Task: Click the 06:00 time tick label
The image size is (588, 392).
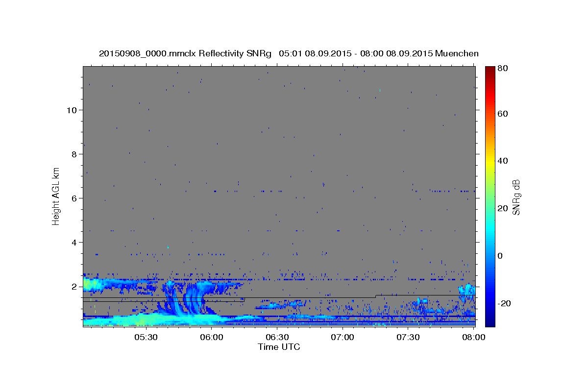Action: 212,337
